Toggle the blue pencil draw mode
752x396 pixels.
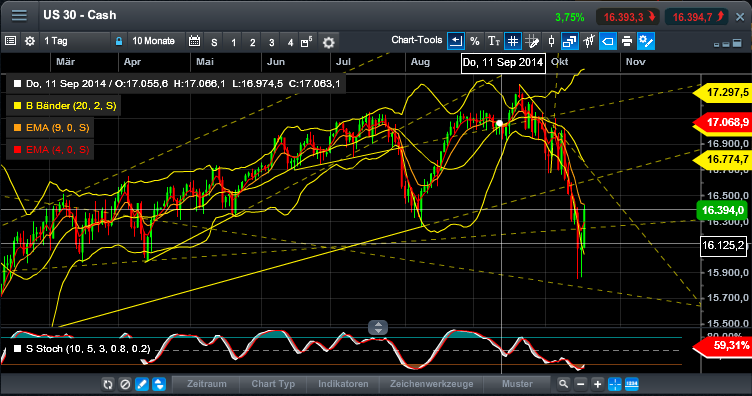142,384
